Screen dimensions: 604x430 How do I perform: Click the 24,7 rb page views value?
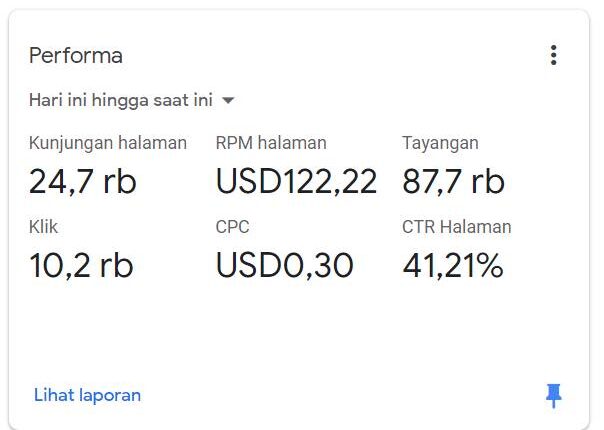click(83, 181)
